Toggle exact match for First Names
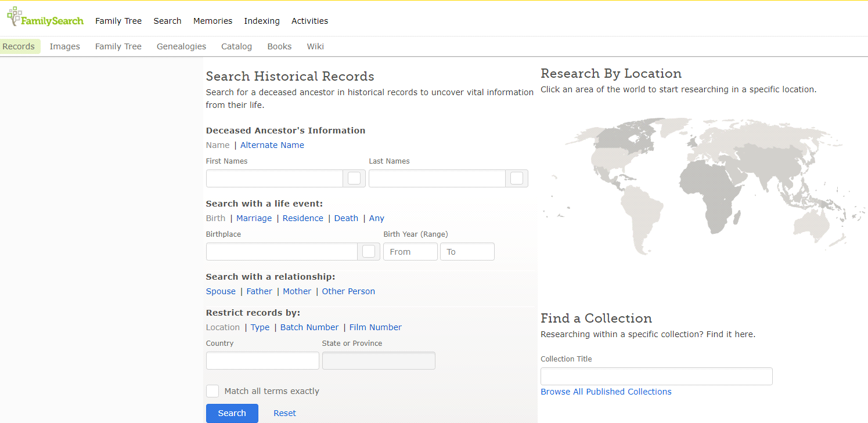 [x=354, y=178]
